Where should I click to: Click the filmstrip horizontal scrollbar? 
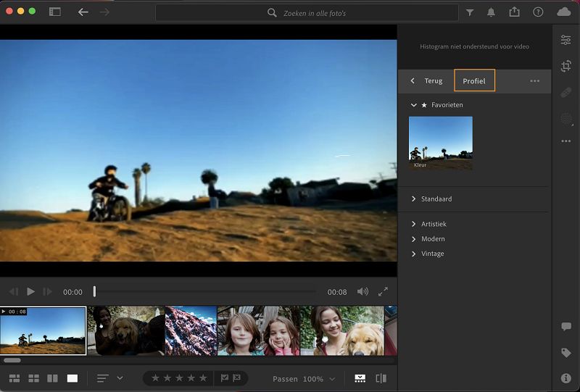point(12,360)
